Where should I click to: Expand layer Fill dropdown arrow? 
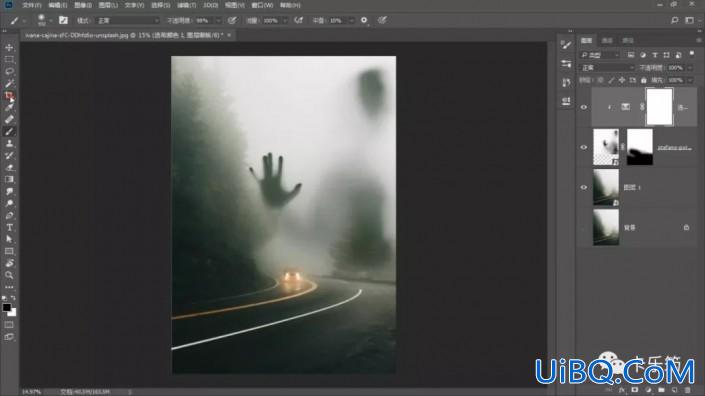(x=690, y=80)
